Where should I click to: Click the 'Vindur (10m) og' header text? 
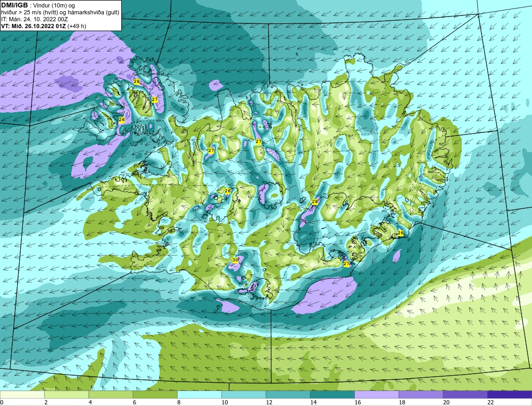click(x=54, y=6)
